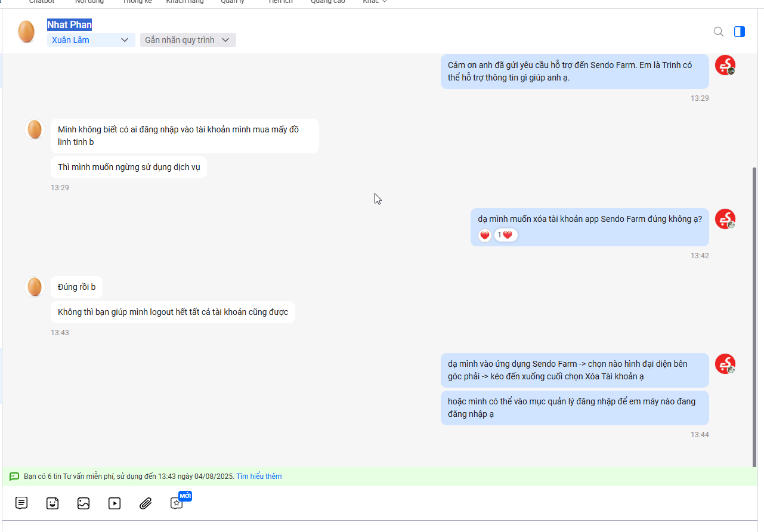
Task: Open the 'Gắn nhãn quy trình' dropdown
Action: 188,40
